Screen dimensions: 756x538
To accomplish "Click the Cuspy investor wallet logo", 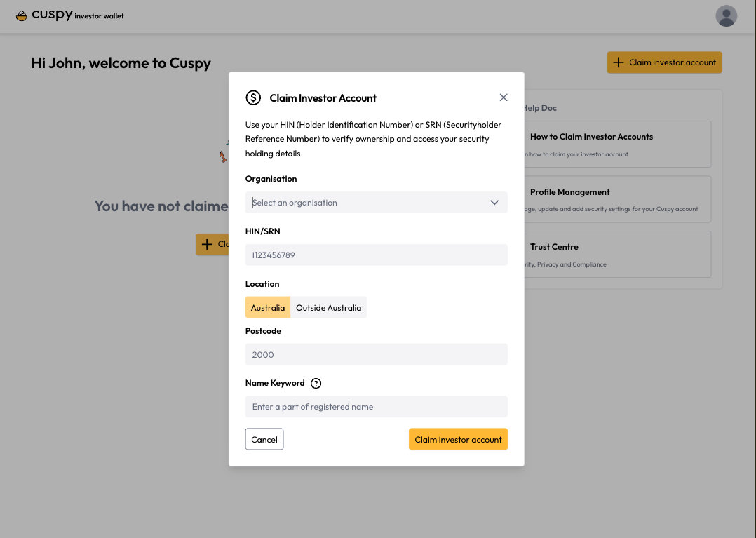I will pyautogui.click(x=70, y=15).
